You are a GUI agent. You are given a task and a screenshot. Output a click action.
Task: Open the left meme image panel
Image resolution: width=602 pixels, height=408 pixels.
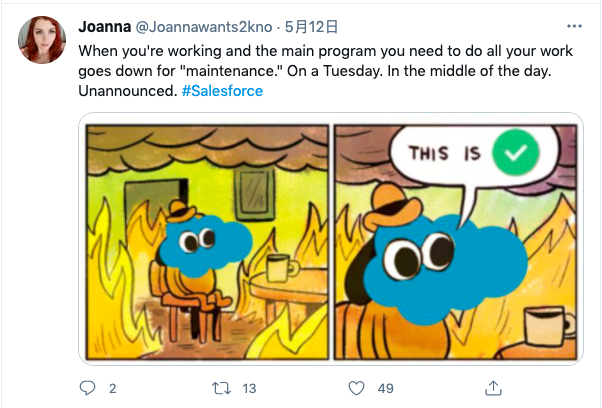click(x=205, y=242)
